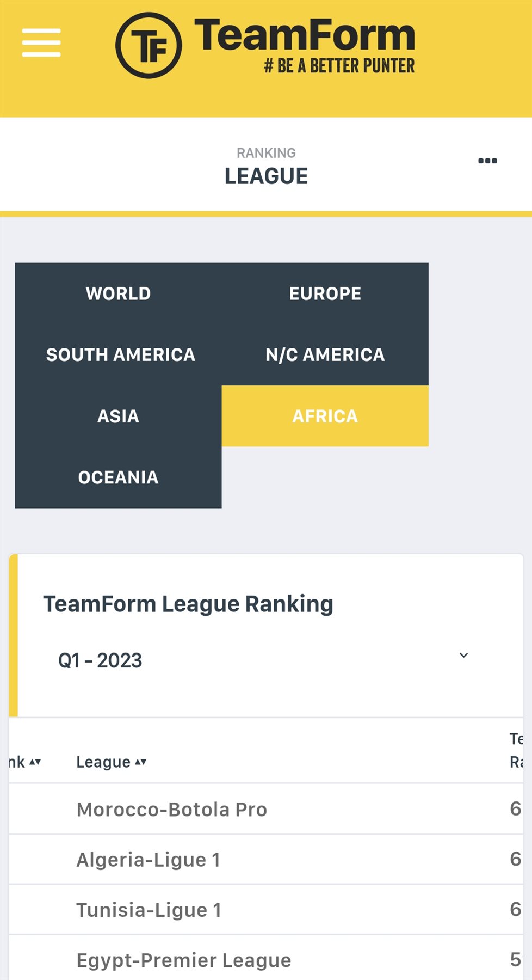Open the Morocco-Botola Pro league row

coord(172,809)
